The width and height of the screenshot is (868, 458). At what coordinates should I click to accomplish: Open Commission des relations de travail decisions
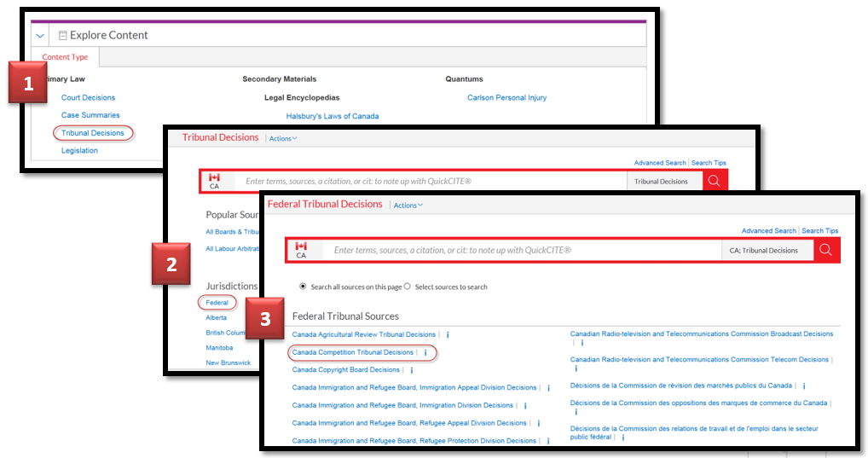coord(694,432)
